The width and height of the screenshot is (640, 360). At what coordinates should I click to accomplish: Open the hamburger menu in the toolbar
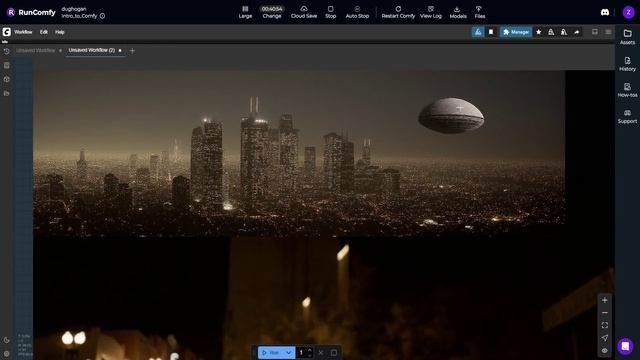[x=608, y=32]
